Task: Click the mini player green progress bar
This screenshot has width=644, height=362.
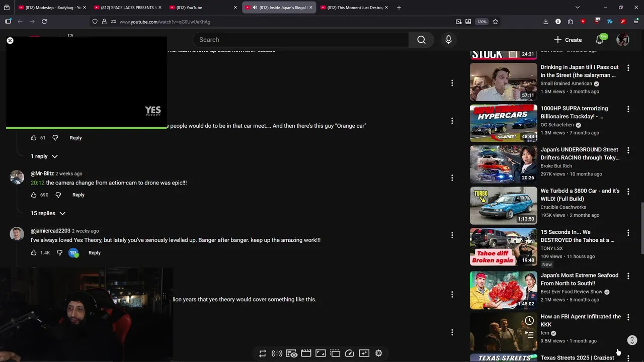Action: (86, 128)
